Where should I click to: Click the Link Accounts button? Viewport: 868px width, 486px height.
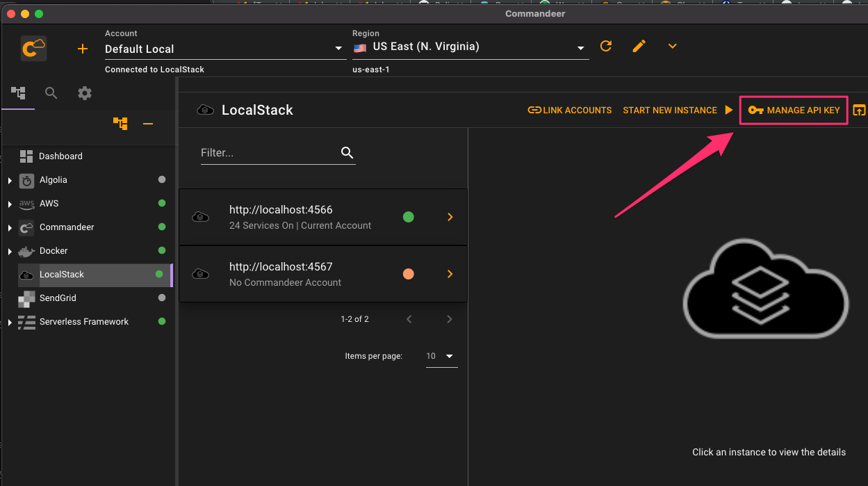[570, 110]
